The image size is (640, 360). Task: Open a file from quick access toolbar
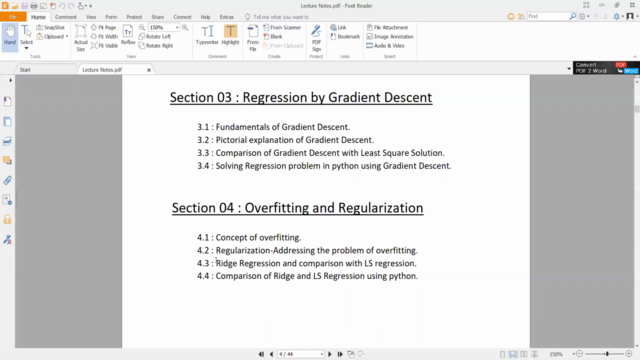(15, 6)
